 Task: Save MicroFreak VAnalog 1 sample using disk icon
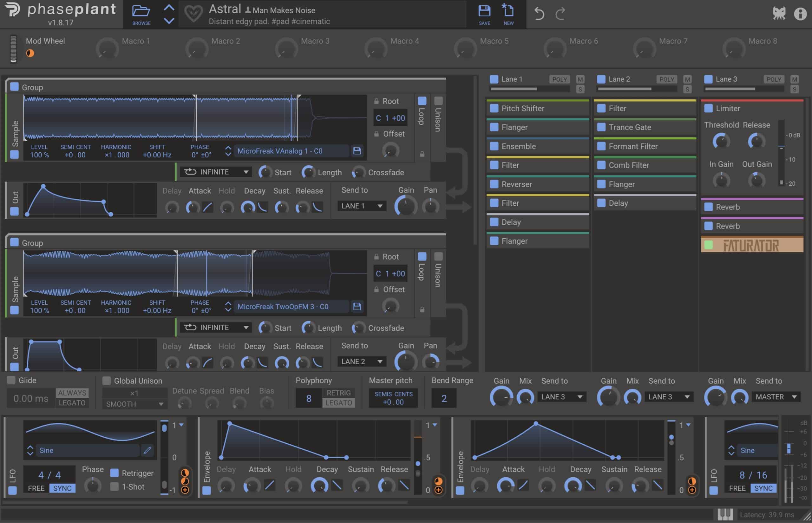click(357, 151)
